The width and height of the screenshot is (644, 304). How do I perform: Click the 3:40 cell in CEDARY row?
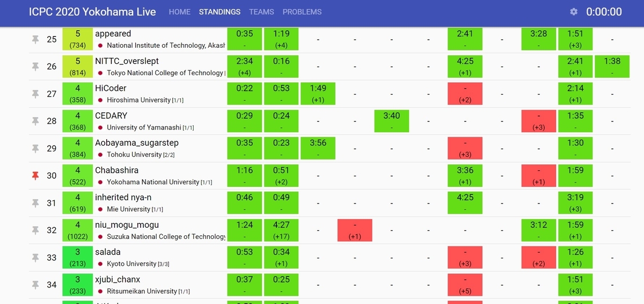click(392, 121)
